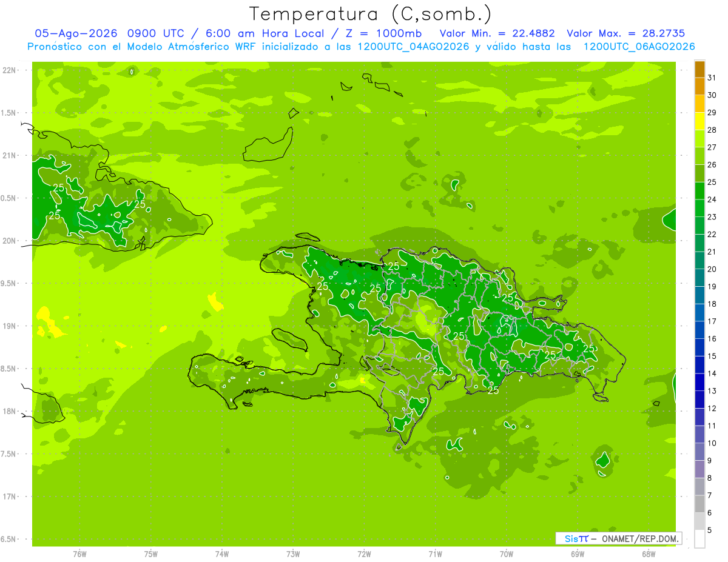Click the 19N latitude axis label
This screenshot has height=562, width=728.
(9, 326)
